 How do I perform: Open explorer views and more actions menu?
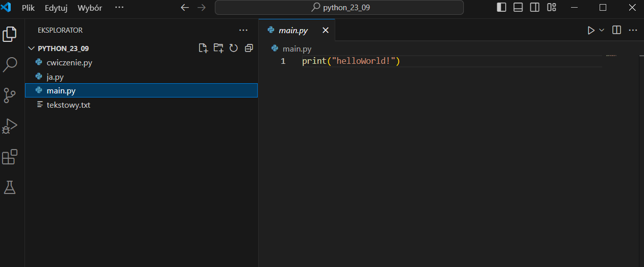pyautogui.click(x=243, y=30)
